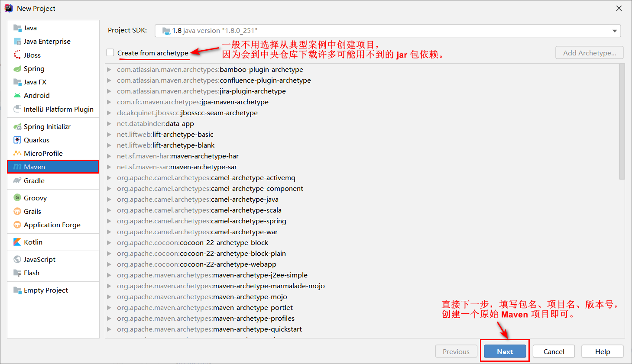Click the JavaScript globe icon
632x364 pixels.
click(17, 259)
